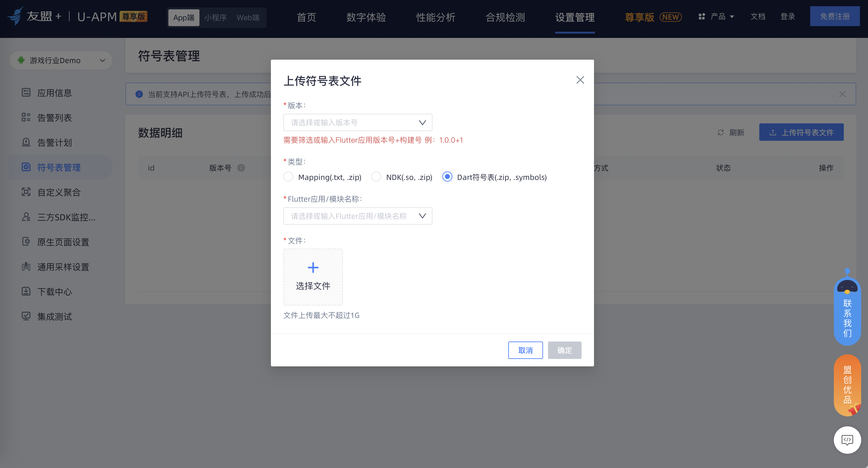Image resolution: width=868 pixels, height=468 pixels.
Task: Click the 原生页面设置 sidebar icon
Action: pyautogui.click(x=26, y=242)
